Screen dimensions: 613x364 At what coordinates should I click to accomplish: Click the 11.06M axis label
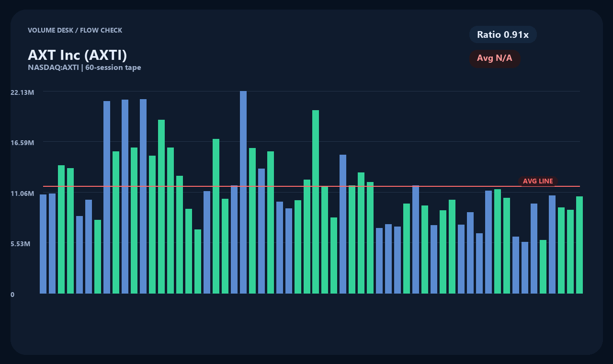[x=22, y=193]
